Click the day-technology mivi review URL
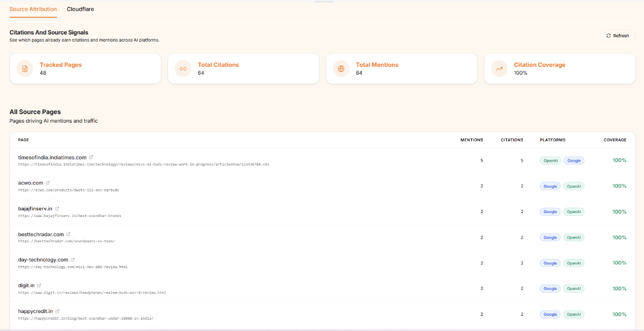Image resolution: width=644 pixels, height=331 pixels. [73, 267]
